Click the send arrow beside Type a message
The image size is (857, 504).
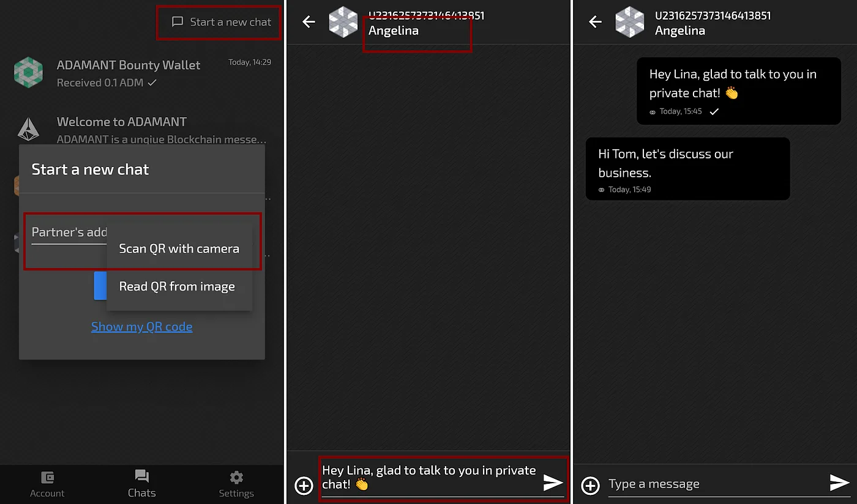click(839, 483)
